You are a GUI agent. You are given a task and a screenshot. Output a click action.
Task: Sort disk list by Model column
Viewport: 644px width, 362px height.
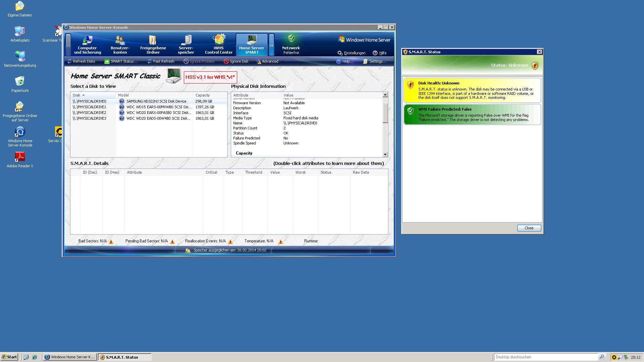[154, 95]
